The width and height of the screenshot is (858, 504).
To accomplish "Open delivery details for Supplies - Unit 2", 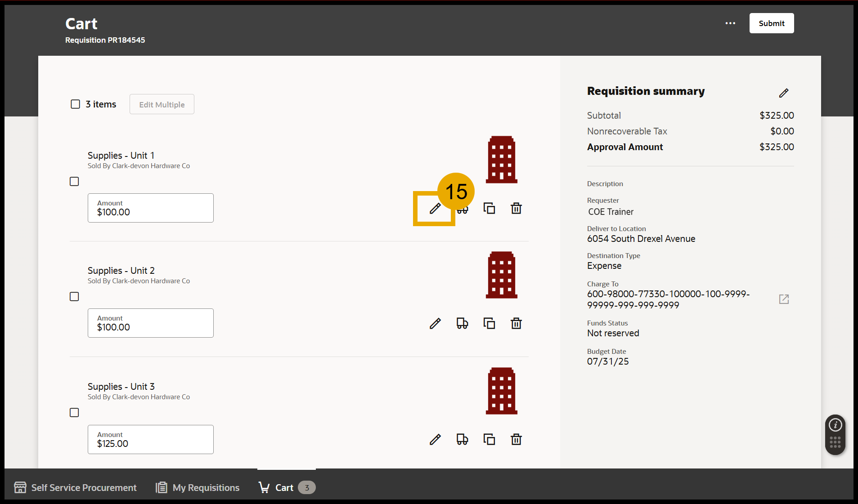I will click(x=462, y=324).
